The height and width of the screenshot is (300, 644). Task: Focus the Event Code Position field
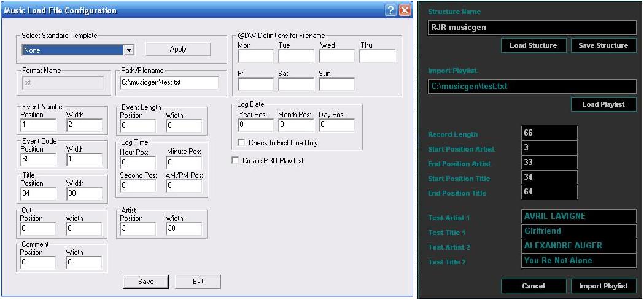pyautogui.click(x=38, y=160)
